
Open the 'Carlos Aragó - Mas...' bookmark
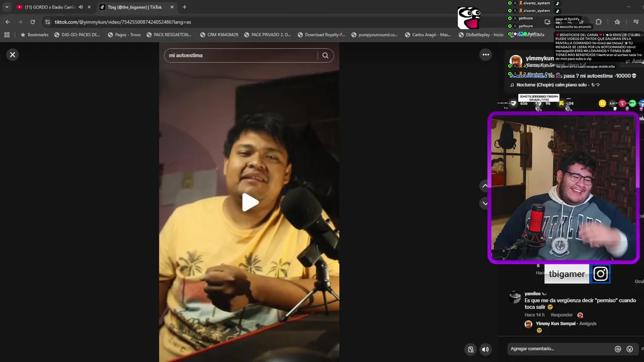pyautogui.click(x=428, y=35)
